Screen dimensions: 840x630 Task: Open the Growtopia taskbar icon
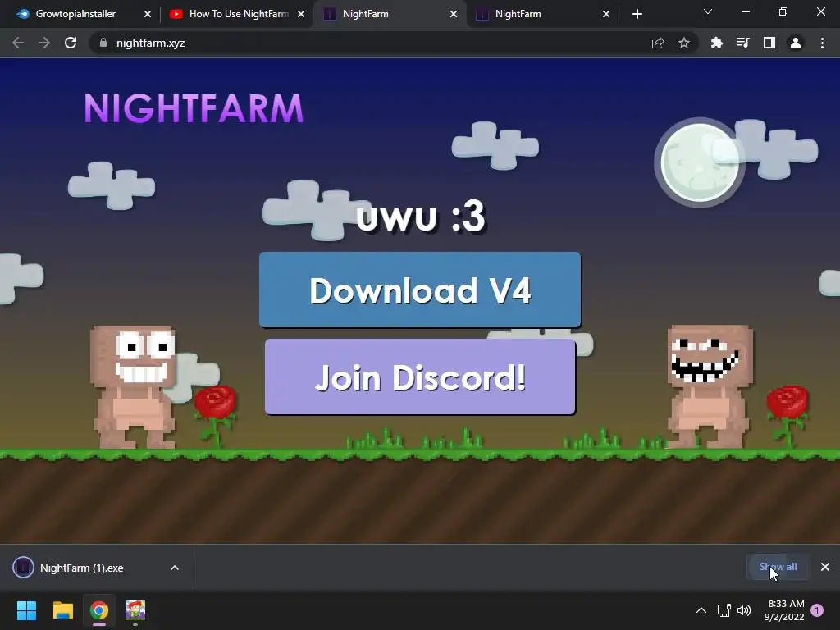[135, 610]
